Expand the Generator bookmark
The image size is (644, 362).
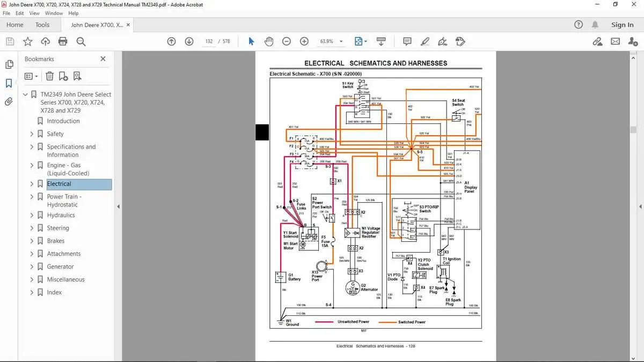(32, 267)
